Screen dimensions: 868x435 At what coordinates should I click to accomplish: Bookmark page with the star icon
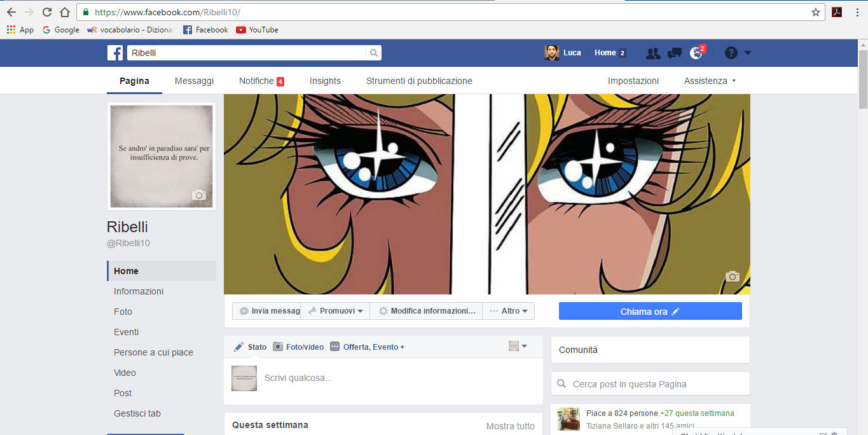(x=816, y=12)
